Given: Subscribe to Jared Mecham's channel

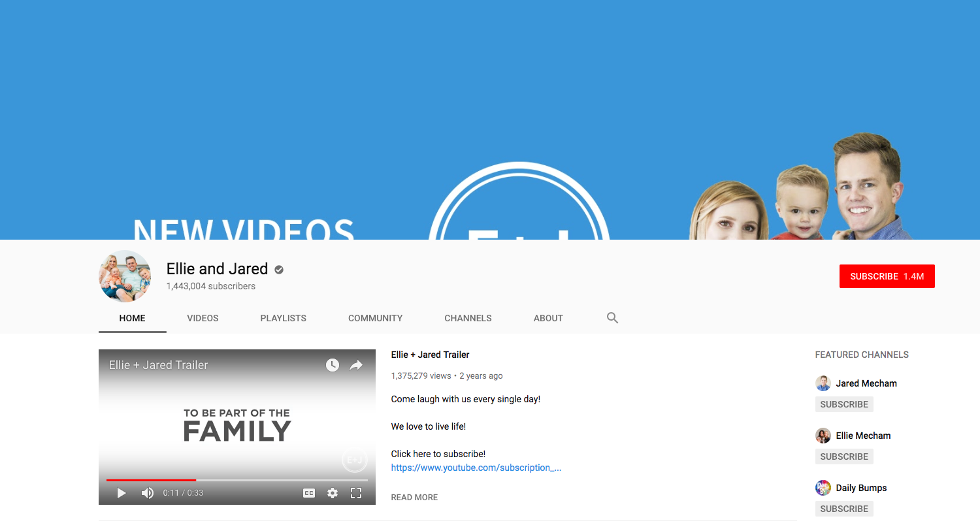Looking at the screenshot, I should coord(843,404).
